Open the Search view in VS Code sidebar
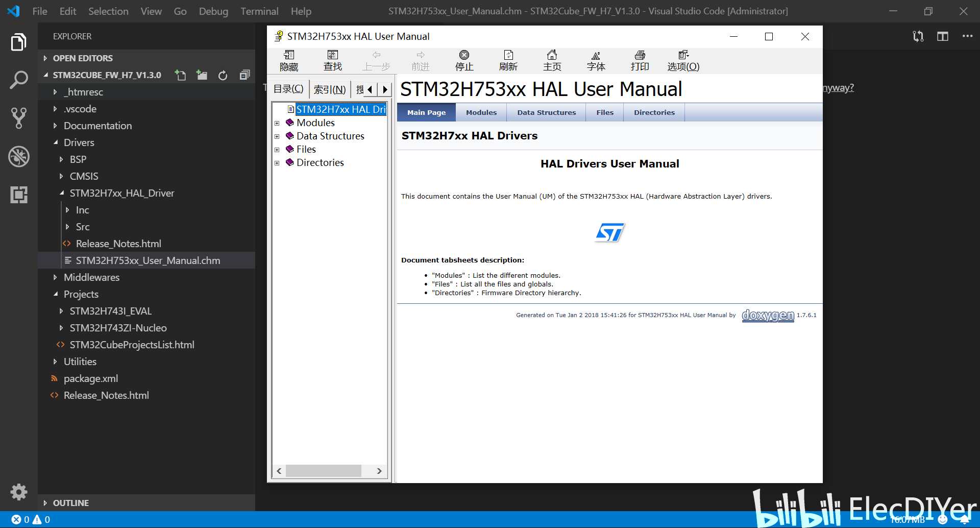Viewport: 980px width, 528px height. pyautogui.click(x=19, y=80)
